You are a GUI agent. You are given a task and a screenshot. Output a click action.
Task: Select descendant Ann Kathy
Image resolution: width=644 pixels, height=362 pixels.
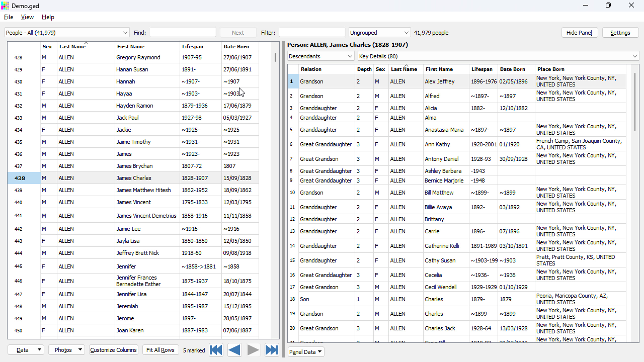click(457, 144)
